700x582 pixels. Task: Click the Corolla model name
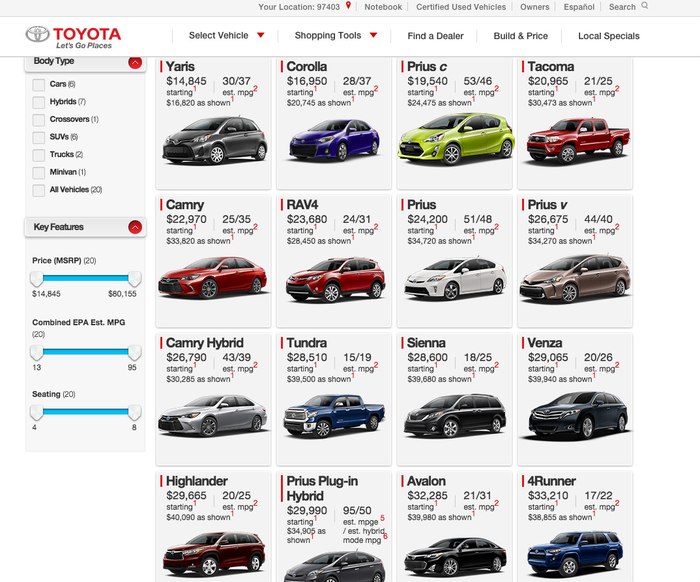(x=306, y=67)
